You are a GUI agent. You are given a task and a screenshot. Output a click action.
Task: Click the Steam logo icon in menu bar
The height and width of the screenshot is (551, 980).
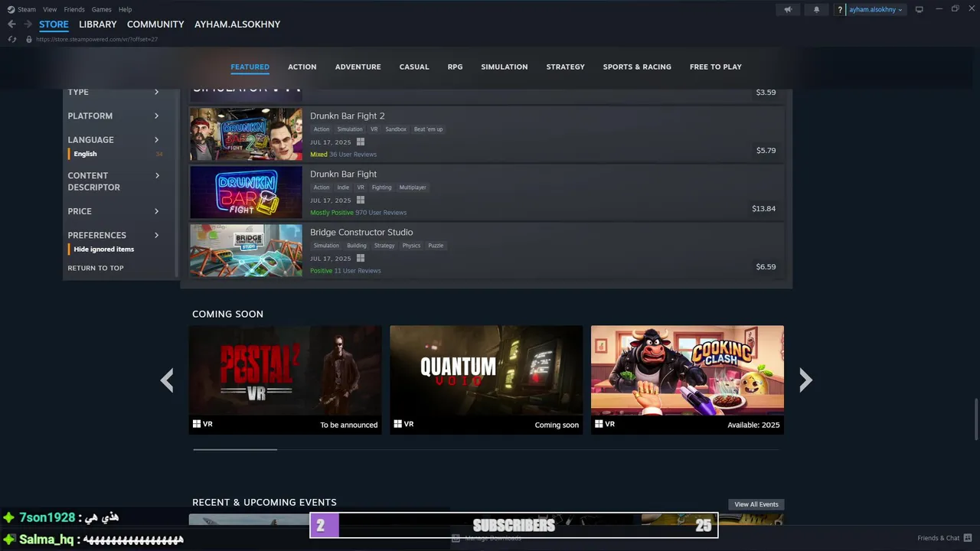pos(11,9)
